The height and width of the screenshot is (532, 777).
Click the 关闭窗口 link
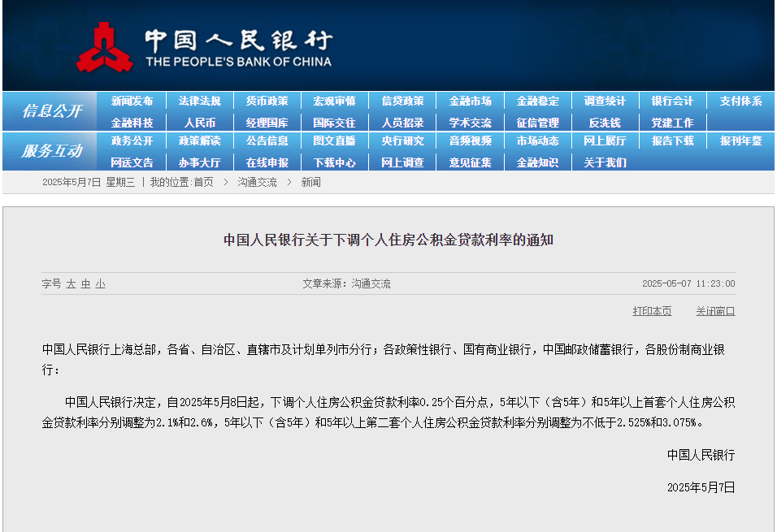pyautogui.click(x=714, y=311)
